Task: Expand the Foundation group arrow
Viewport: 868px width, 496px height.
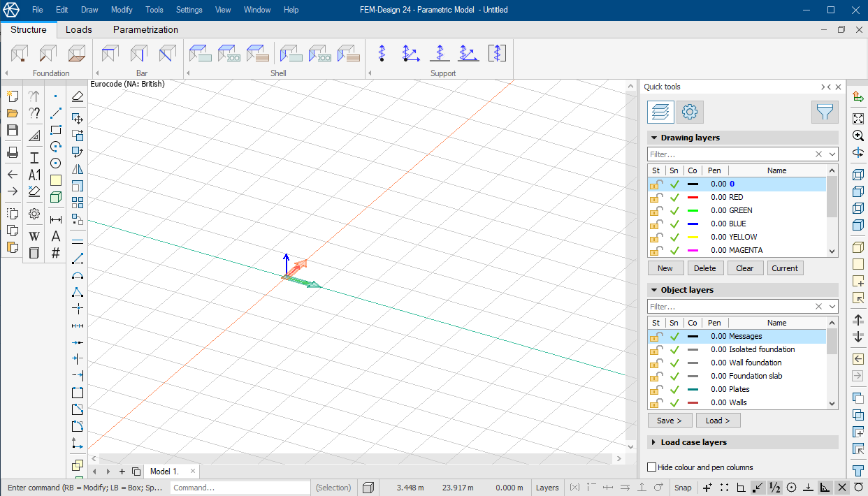Action: click(6, 73)
